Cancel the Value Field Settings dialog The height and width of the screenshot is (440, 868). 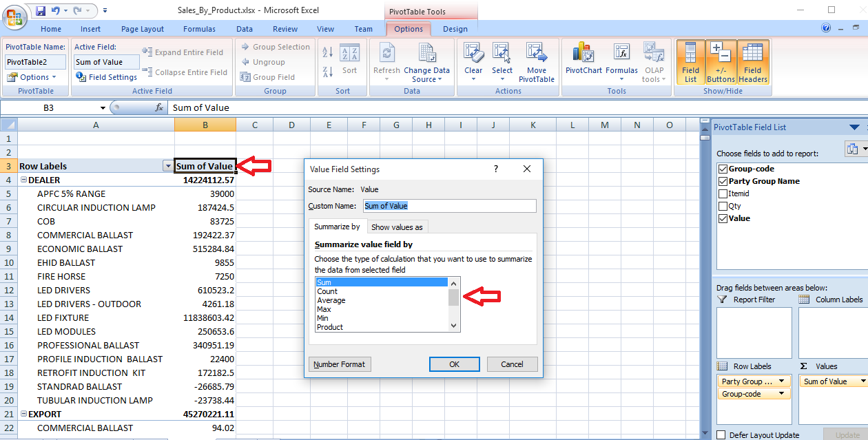[x=512, y=364]
